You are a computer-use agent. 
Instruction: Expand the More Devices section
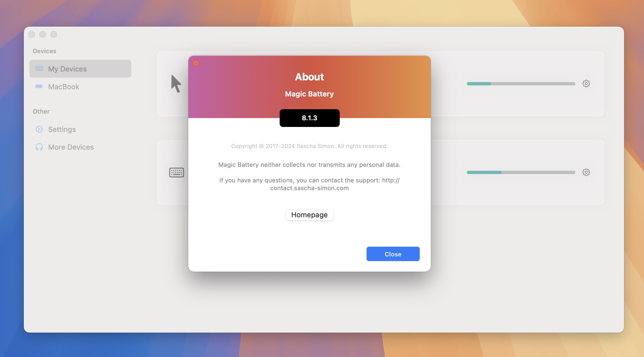pyautogui.click(x=71, y=147)
